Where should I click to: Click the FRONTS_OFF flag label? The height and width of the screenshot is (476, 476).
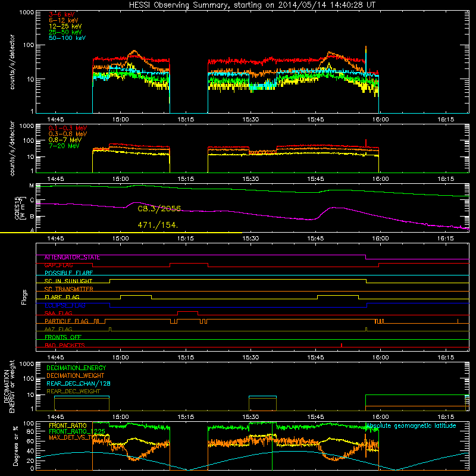point(63,337)
